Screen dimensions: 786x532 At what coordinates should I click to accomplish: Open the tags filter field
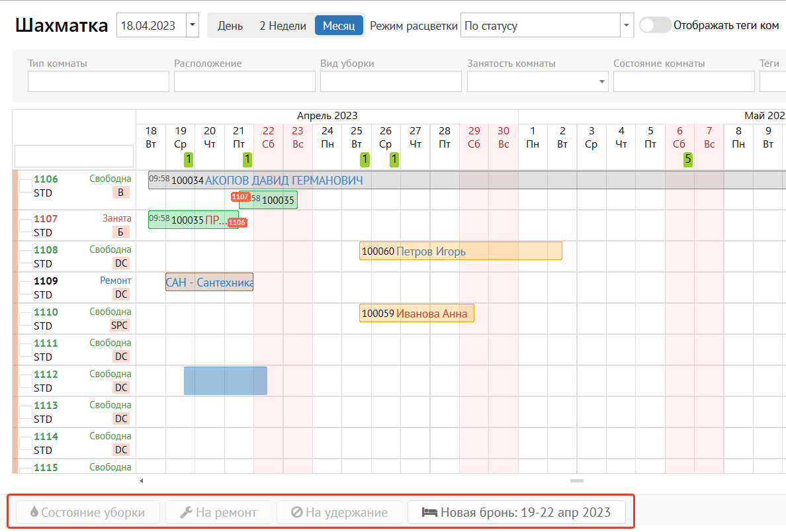click(773, 81)
